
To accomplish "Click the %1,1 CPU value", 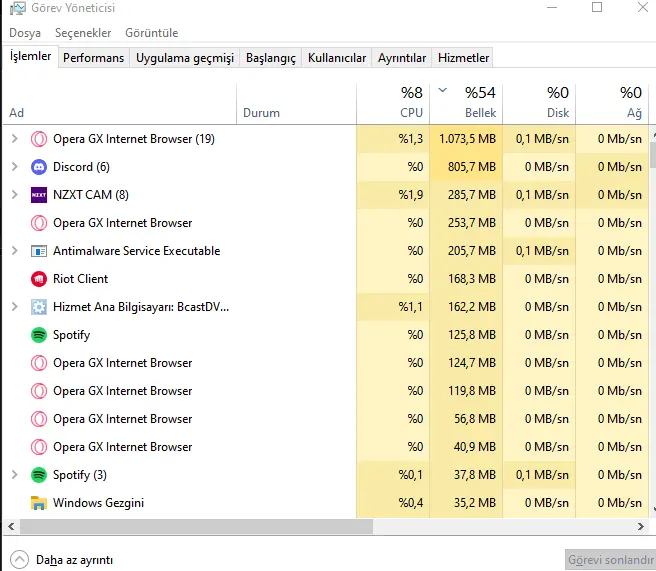I will tap(411, 307).
